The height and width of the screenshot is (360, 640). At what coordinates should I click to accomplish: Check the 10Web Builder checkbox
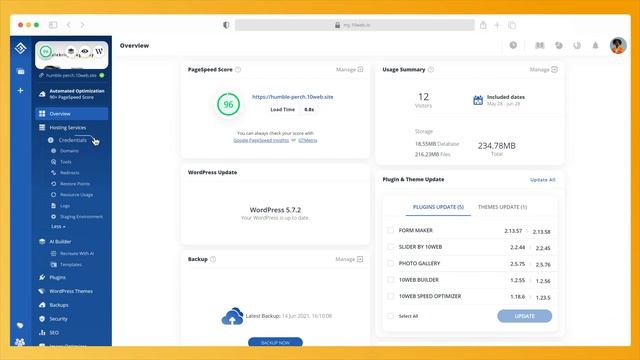pos(391,280)
